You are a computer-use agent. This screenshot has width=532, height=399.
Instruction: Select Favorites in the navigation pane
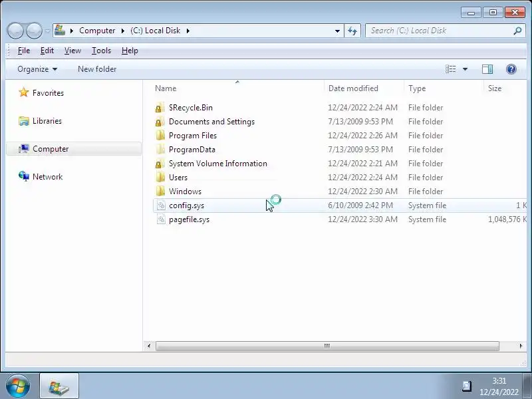pos(48,93)
